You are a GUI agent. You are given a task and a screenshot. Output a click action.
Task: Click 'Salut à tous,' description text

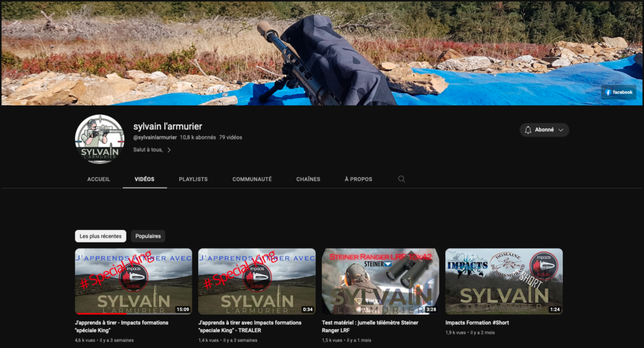coord(148,150)
